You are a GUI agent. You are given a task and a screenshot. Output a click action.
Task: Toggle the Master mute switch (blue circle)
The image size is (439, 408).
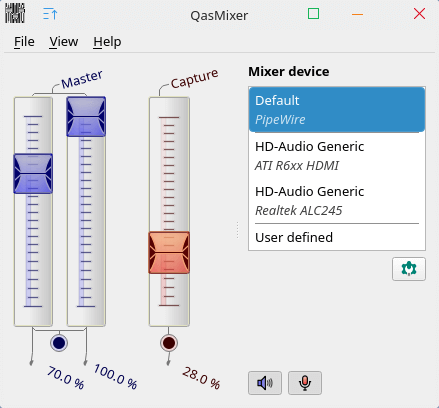point(59,343)
